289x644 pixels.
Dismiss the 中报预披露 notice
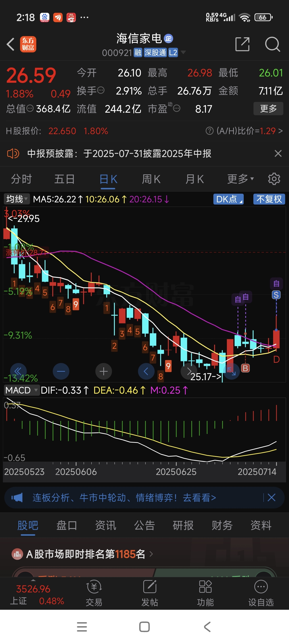[278, 153]
